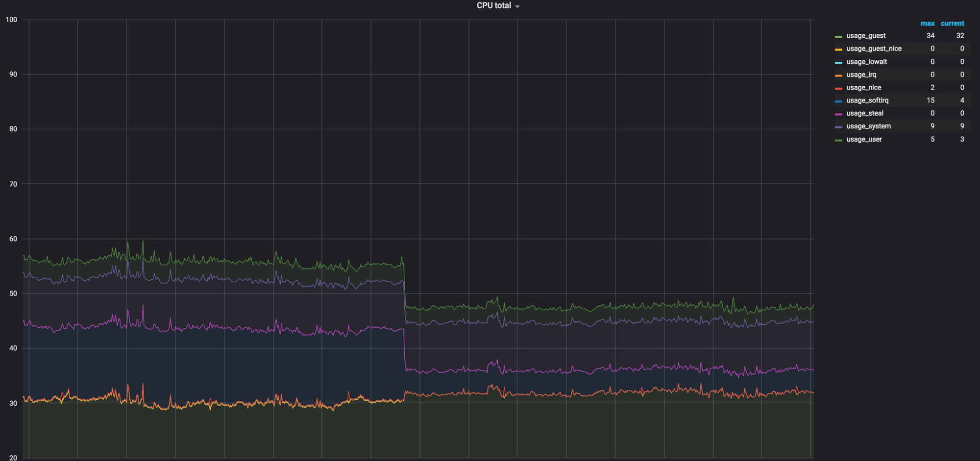Click the max value 5 for usage_user

(x=932, y=139)
